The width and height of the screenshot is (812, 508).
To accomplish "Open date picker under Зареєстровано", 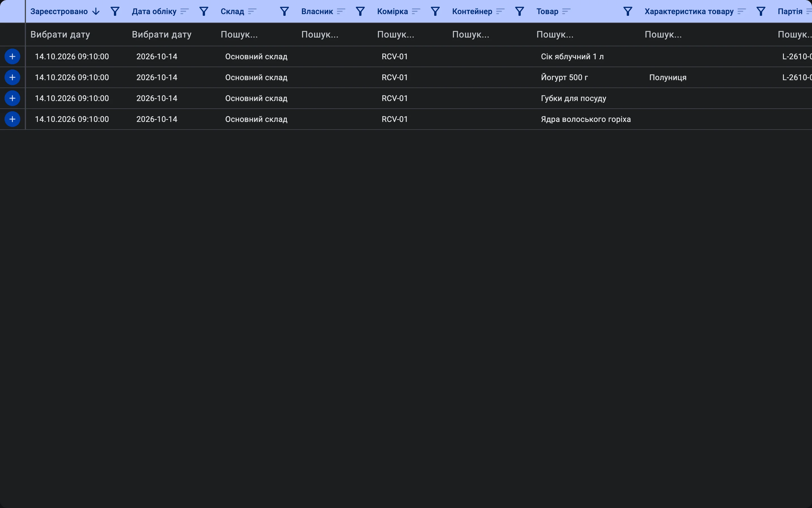I will click(x=76, y=34).
